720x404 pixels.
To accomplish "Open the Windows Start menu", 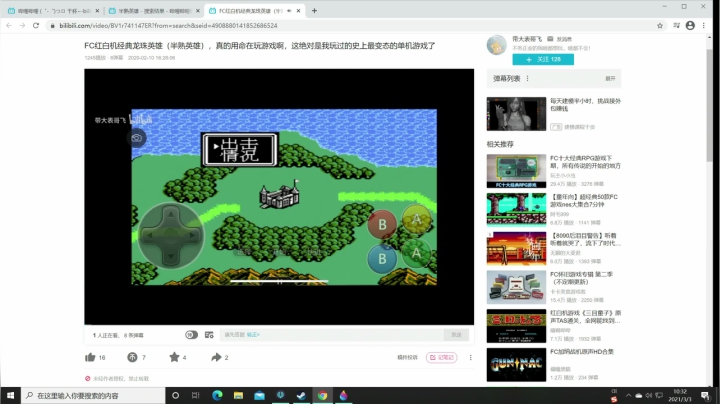I will (10, 395).
